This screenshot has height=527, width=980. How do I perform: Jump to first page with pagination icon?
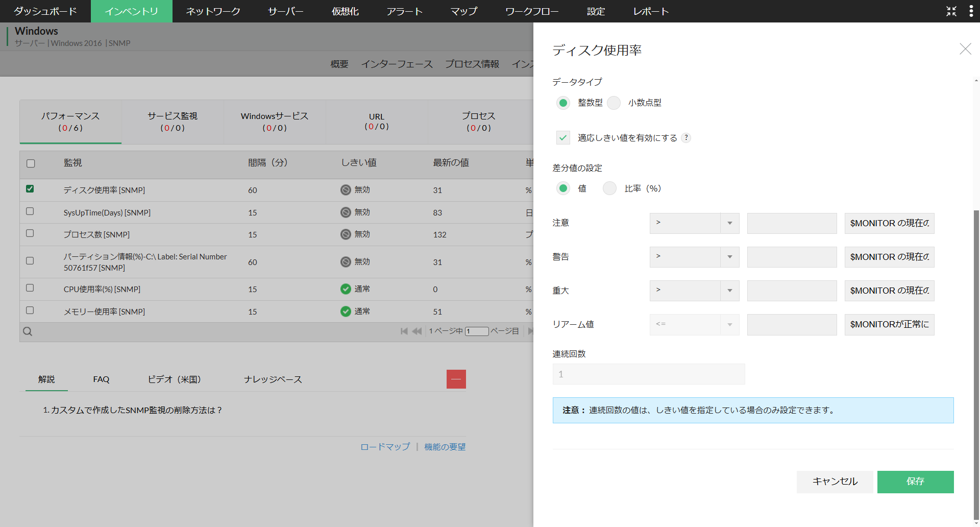click(404, 331)
